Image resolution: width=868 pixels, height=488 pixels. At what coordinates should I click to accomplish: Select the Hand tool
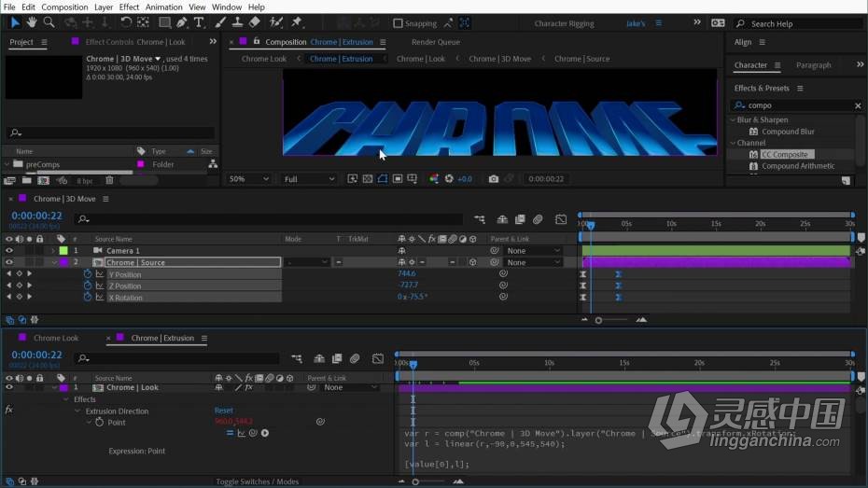click(x=32, y=22)
